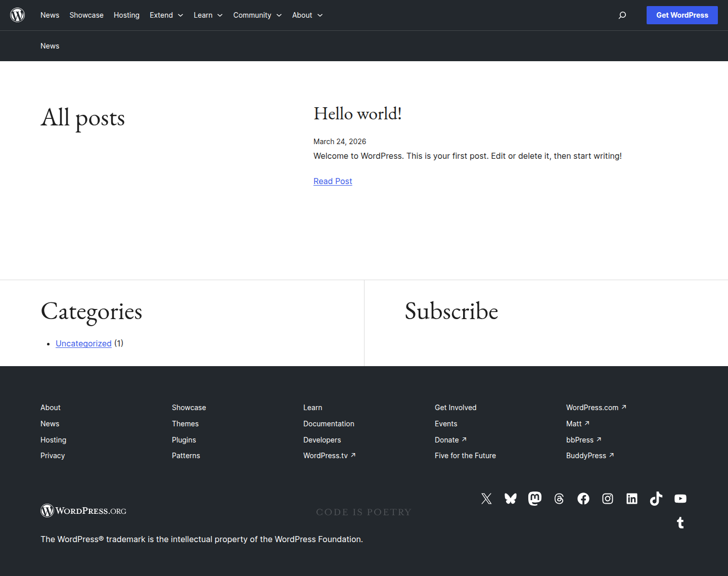Follow the Read Post link
This screenshot has width=728, height=576.
point(333,181)
